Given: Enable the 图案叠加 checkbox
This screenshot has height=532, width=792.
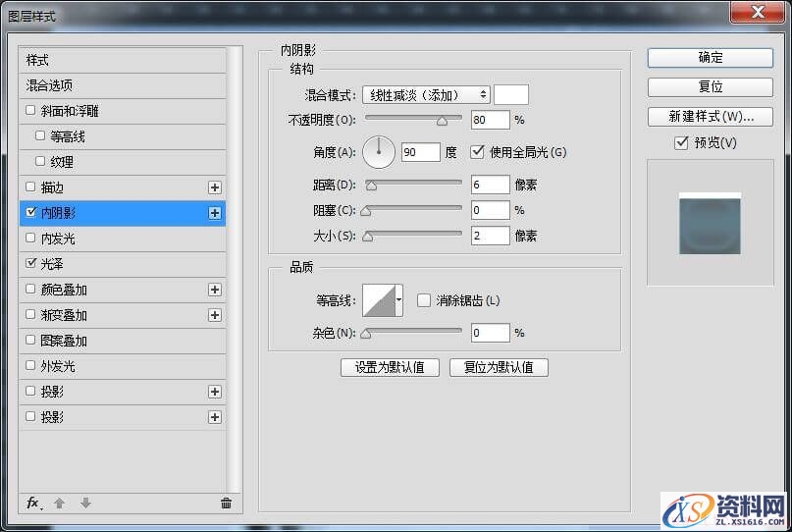Looking at the screenshot, I should [x=30, y=340].
